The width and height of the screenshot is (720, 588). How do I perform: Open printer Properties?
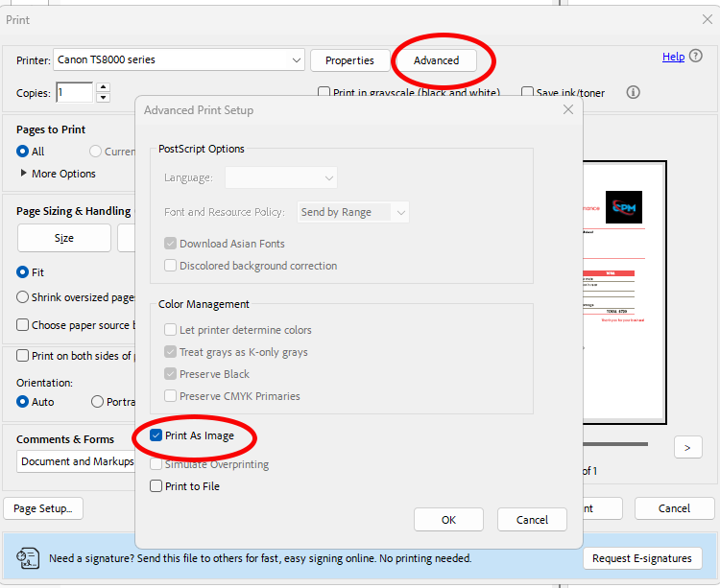tap(349, 60)
